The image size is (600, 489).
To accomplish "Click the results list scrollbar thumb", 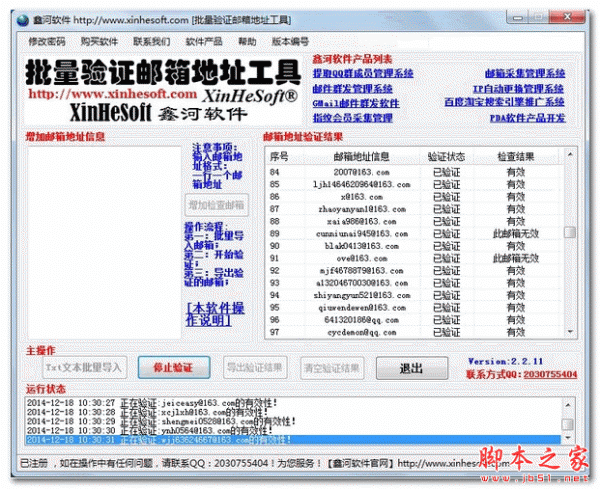I will tap(570, 232).
